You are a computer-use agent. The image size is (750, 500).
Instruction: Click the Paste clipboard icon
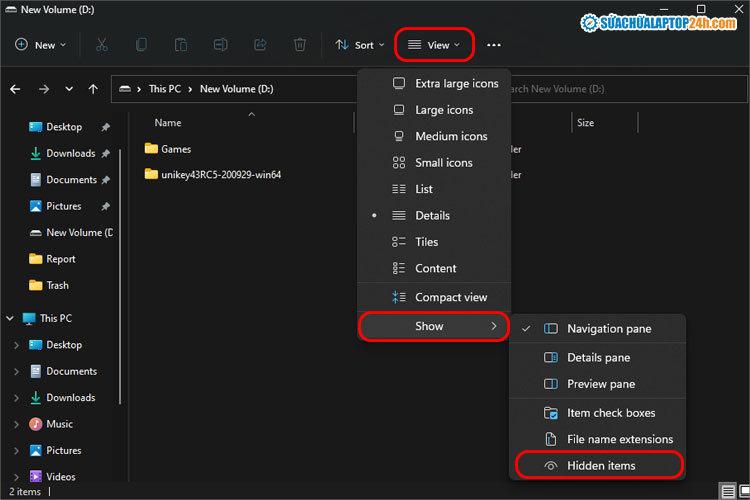[x=181, y=45]
